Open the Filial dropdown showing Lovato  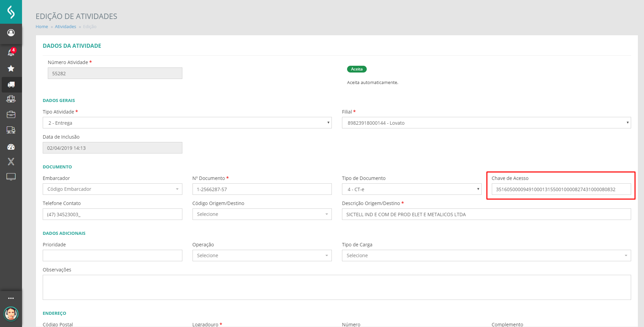pos(486,123)
